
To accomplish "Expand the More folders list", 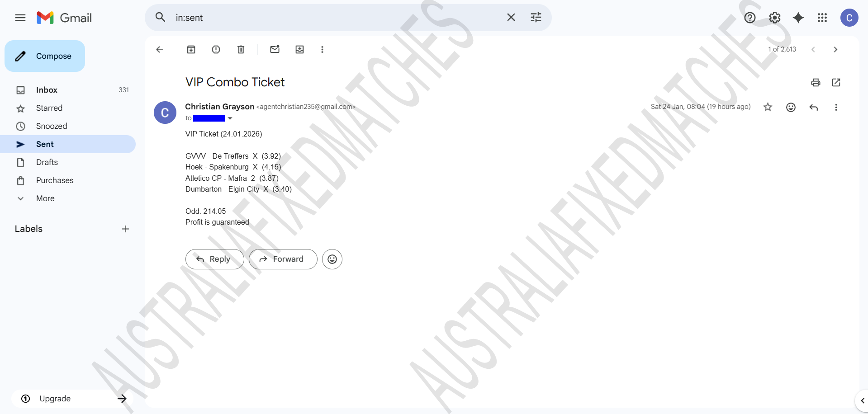I will pos(68,198).
